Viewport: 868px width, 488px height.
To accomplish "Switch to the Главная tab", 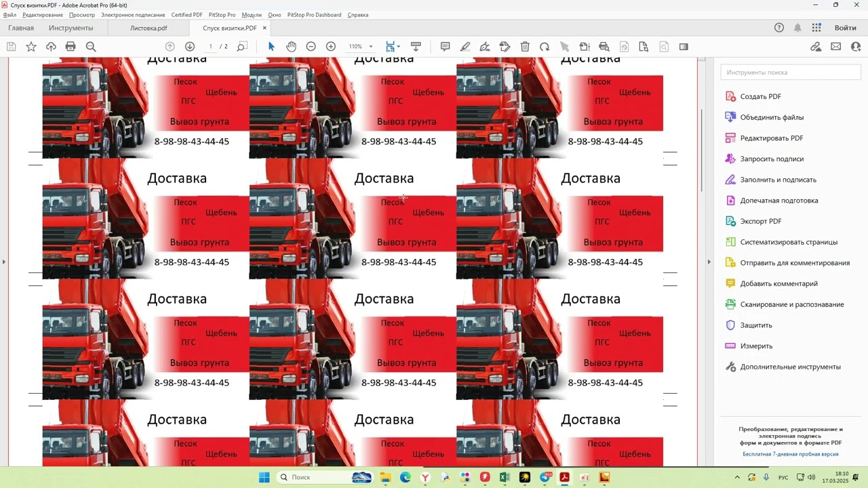I will tap(21, 28).
